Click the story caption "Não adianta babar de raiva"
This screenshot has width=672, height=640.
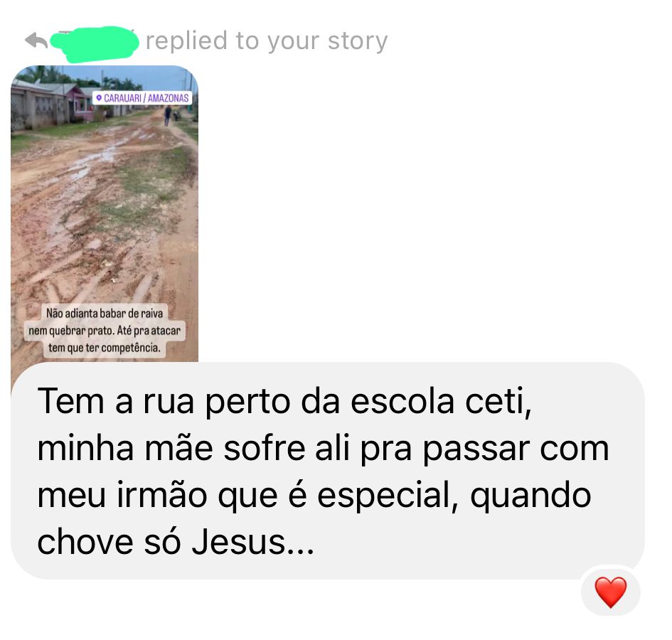(x=105, y=314)
